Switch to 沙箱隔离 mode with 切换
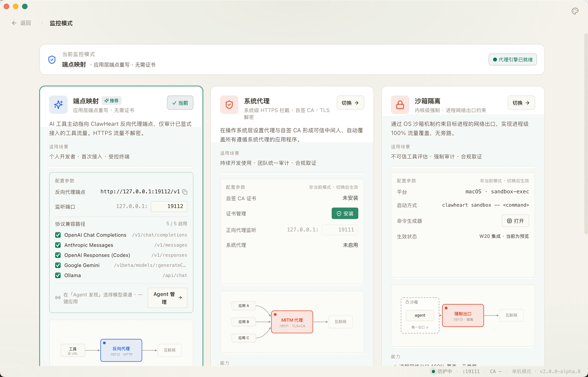 point(521,103)
